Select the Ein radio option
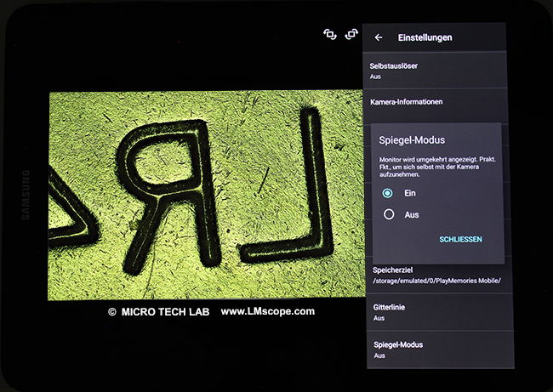Screen dimensions: 553x392 coord(388,193)
